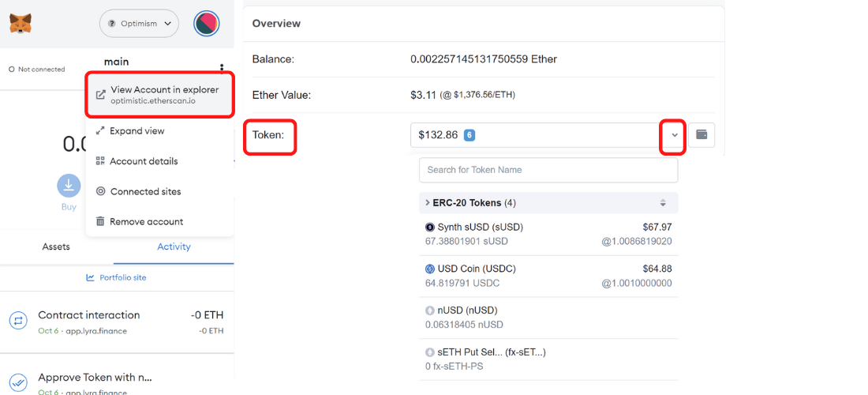Select Remove account option
868x395 pixels.
(x=146, y=222)
